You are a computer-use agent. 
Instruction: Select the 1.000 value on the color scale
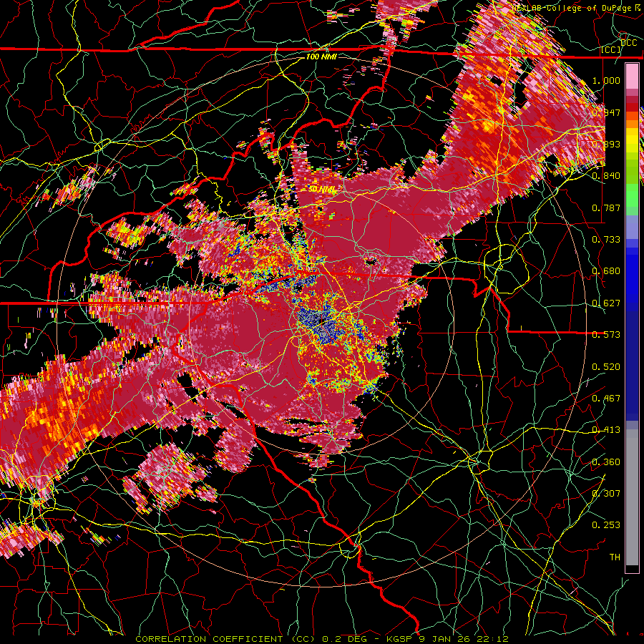click(606, 80)
